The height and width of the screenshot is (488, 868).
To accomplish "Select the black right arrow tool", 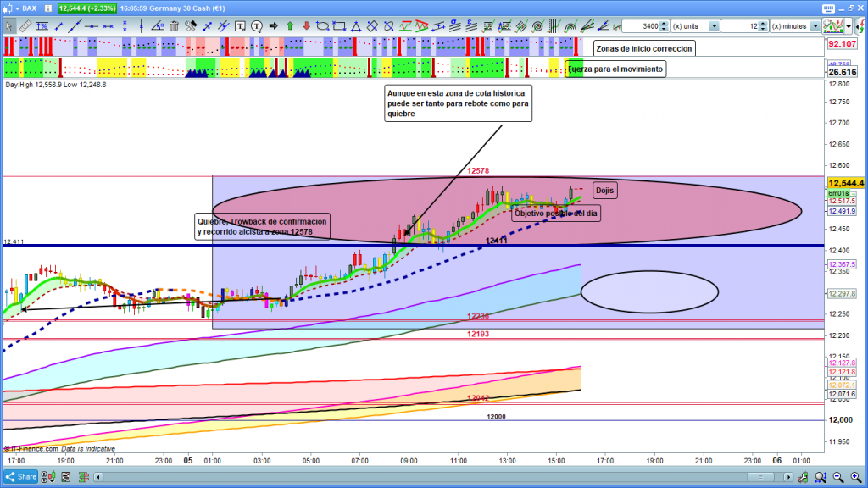I will click(x=274, y=26).
